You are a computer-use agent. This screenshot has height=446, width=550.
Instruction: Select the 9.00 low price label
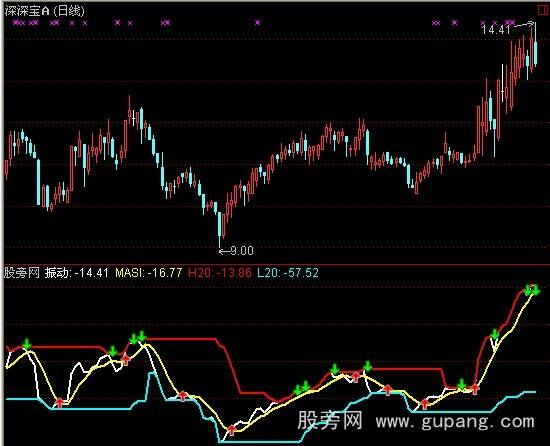point(242,251)
